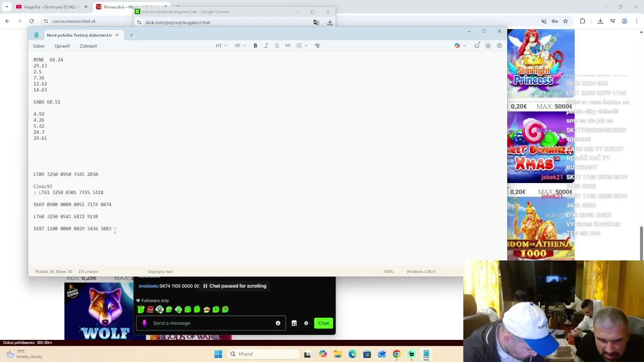Open Chrome downloads icon
The height and width of the screenshot is (362, 644).
[x=600, y=21]
